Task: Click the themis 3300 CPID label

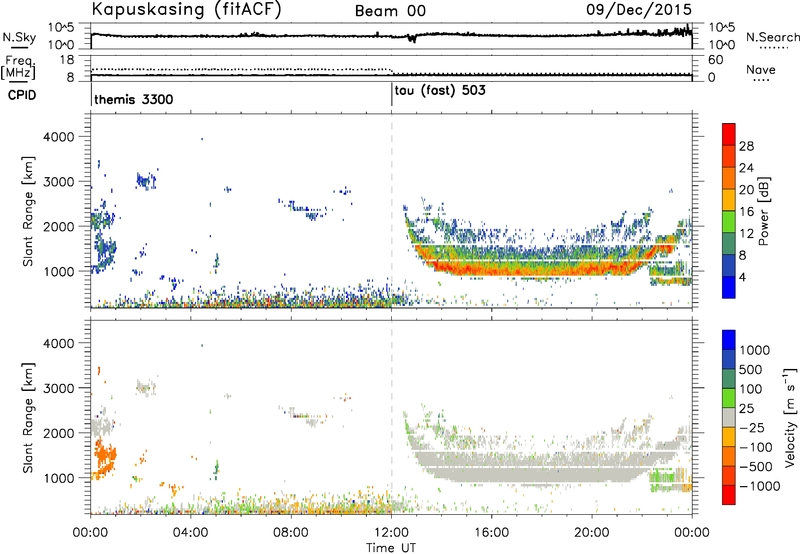Action: pyautogui.click(x=134, y=99)
